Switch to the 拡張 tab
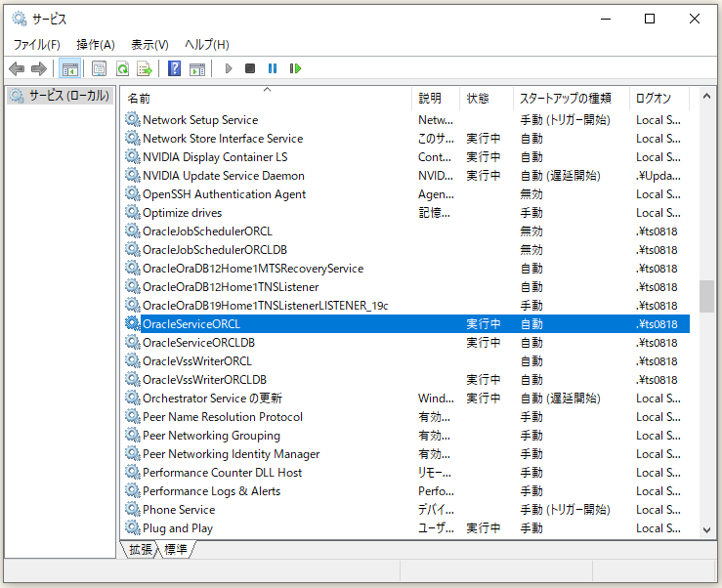Viewport: 722px width, 588px height. tap(141, 549)
